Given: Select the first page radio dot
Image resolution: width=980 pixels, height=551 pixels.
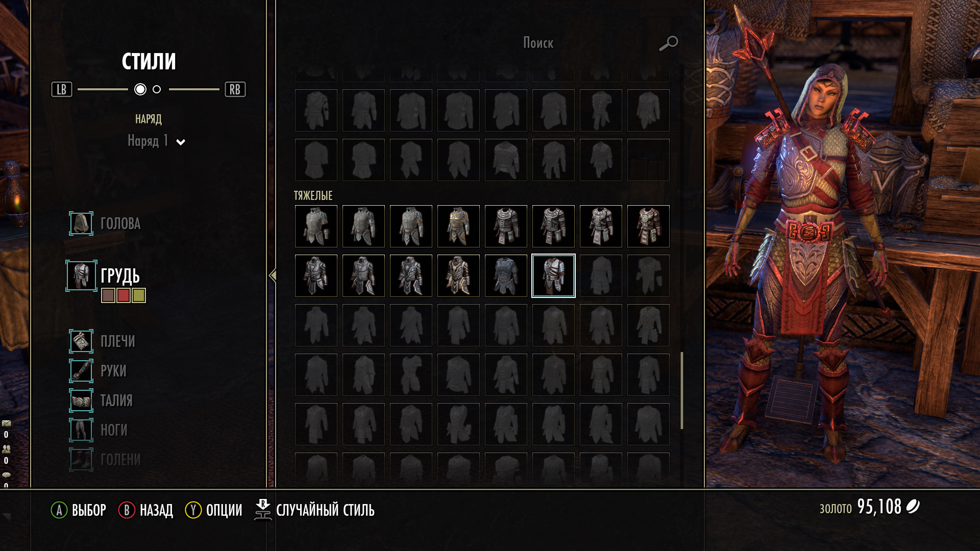Looking at the screenshot, I should click(x=140, y=89).
